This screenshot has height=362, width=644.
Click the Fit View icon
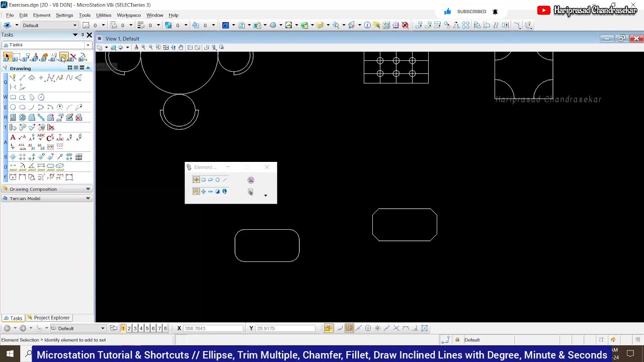click(166, 47)
